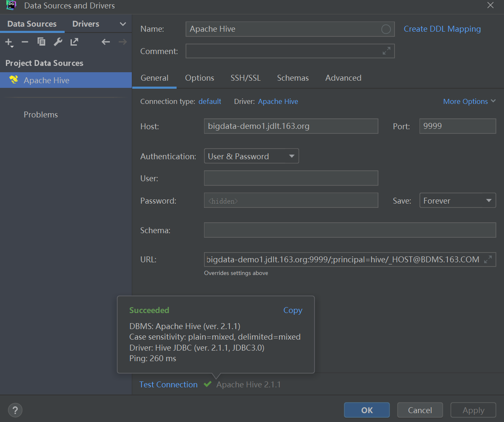
Task: Open driver settings via wrench icon
Action: pyautogui.click(x=58, y=42)
